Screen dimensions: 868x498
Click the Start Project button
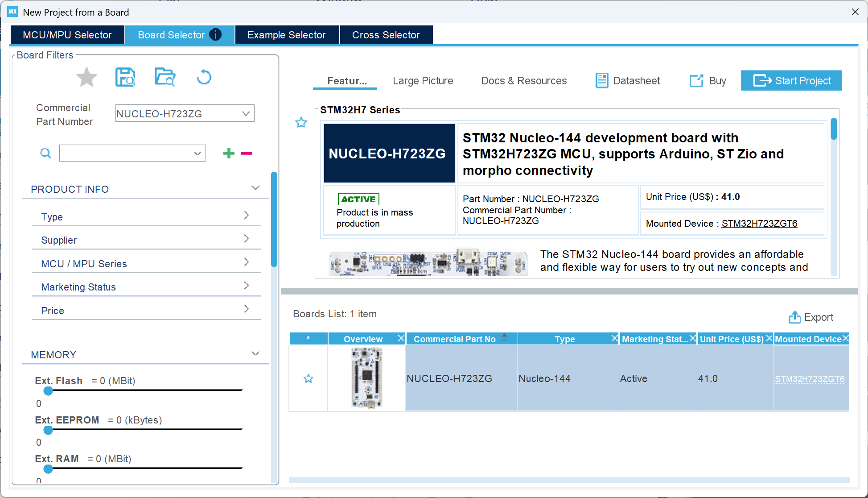coord(791,80)
